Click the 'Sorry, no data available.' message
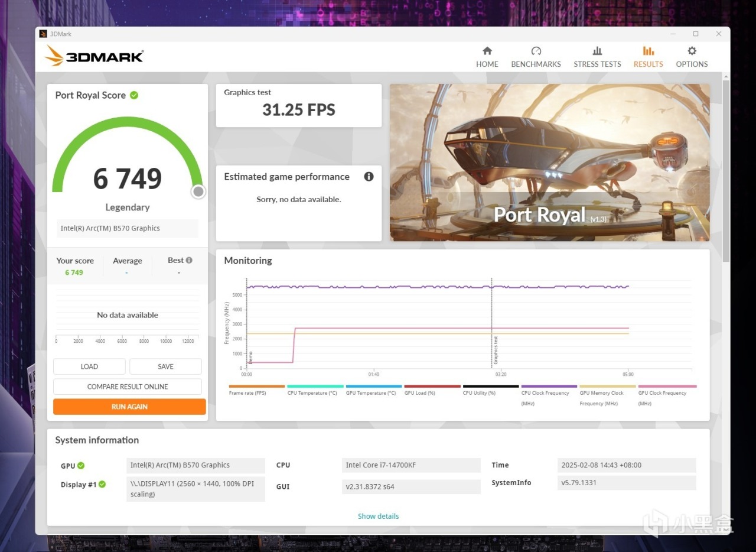The image size is (756, 552). click(299, 199)
